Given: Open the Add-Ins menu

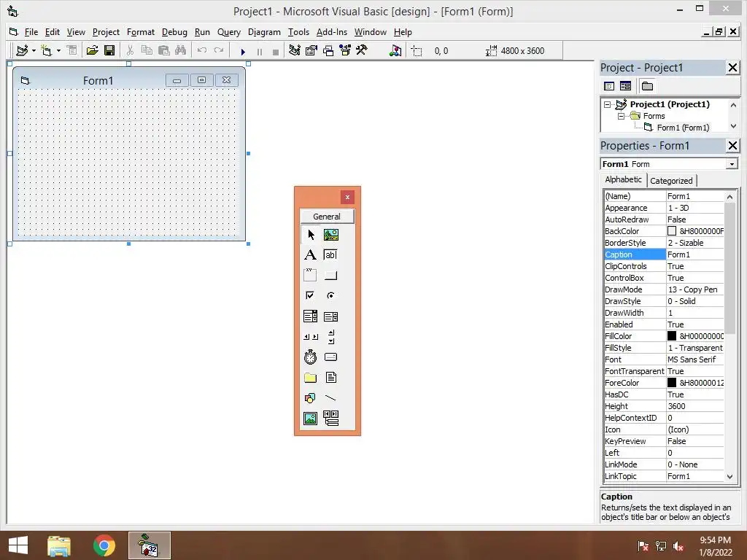Looking at the screenshot, I should click(332, 32).
